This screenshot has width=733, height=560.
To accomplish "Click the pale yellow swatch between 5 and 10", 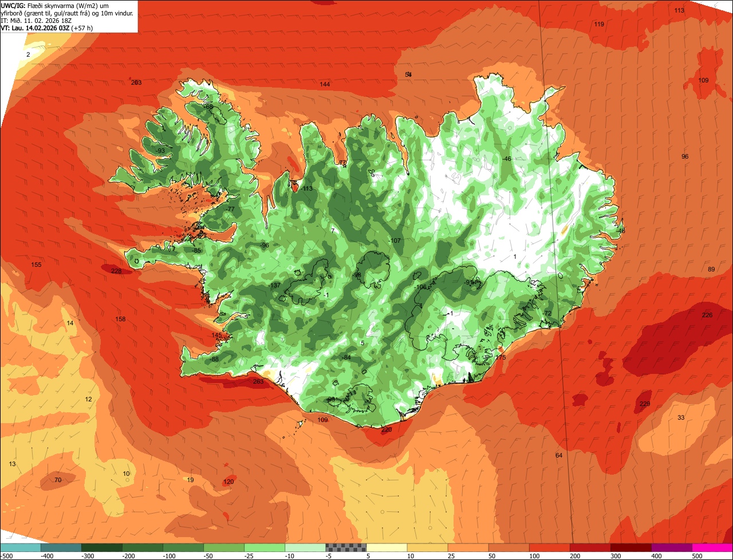I will tap(387, 547).
